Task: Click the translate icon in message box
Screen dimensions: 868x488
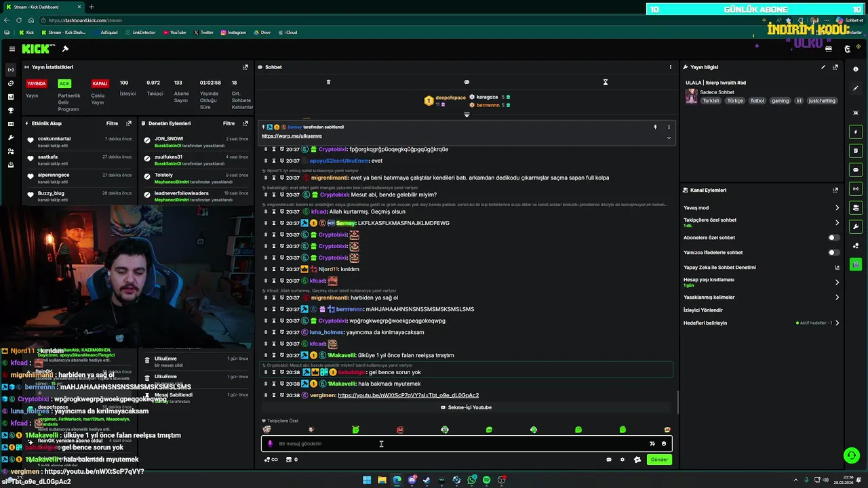Action: click(x=652, y=444)
